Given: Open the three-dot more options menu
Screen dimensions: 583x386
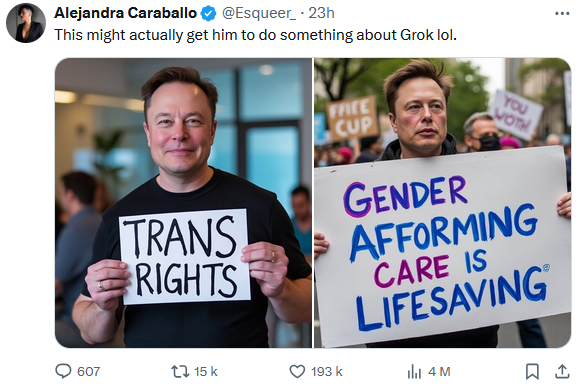Looking at the screenshot, I should click(562, 14).
